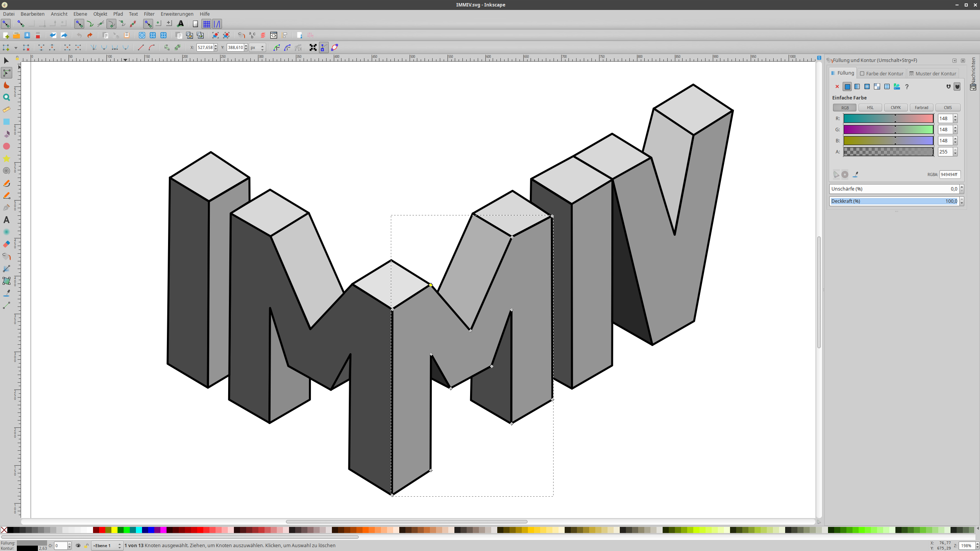Enable pattern fill mode
The width and height of the screenshot is (980, 551).
(x=876, y=87)
